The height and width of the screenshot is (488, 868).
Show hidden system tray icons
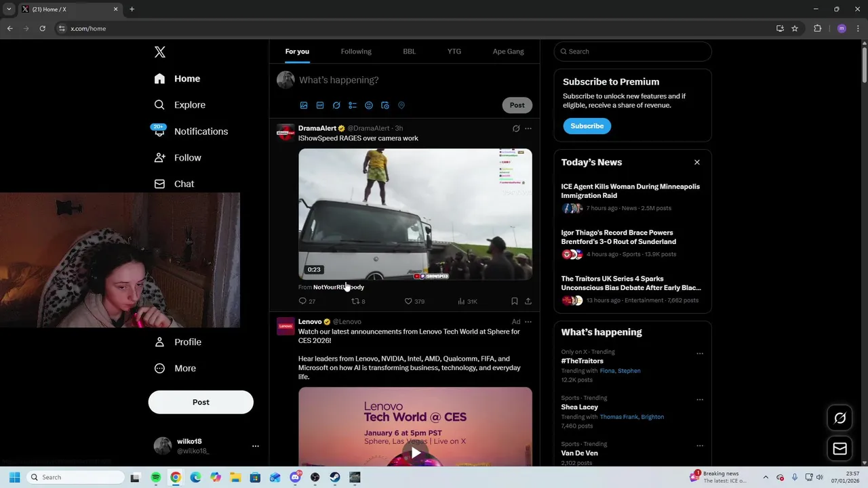(766, 478)
